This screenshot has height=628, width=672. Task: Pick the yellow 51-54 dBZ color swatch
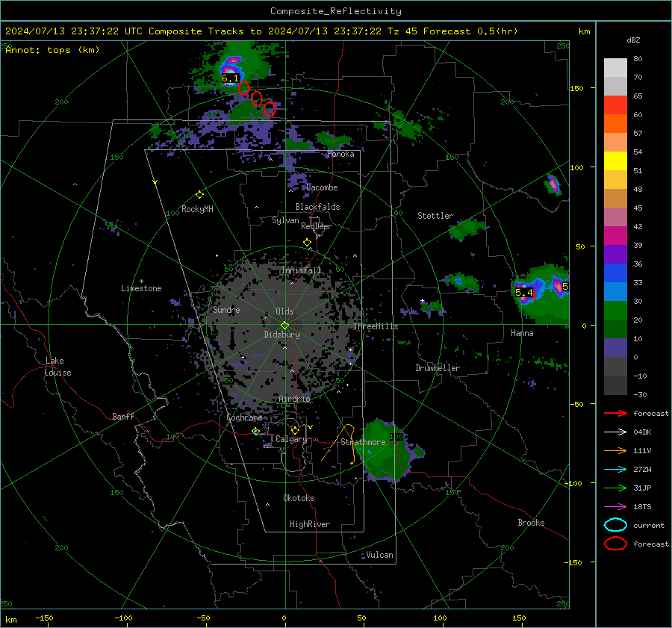point(615,161)
